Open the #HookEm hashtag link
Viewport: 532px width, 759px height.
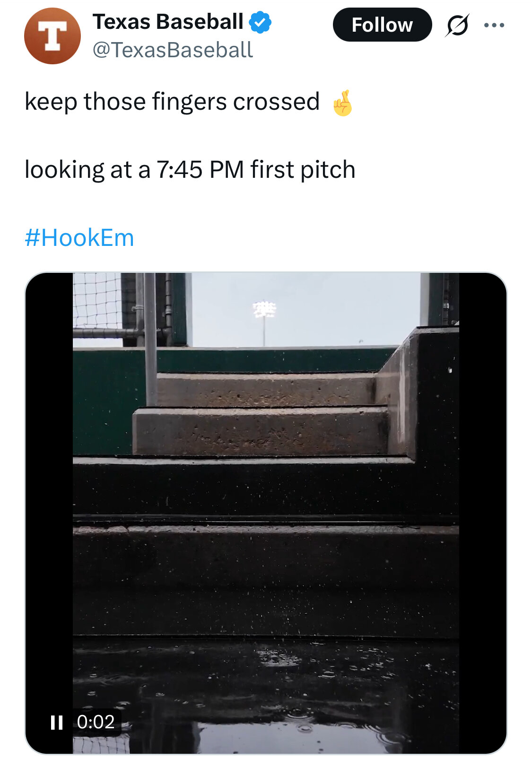click(79, 237)
